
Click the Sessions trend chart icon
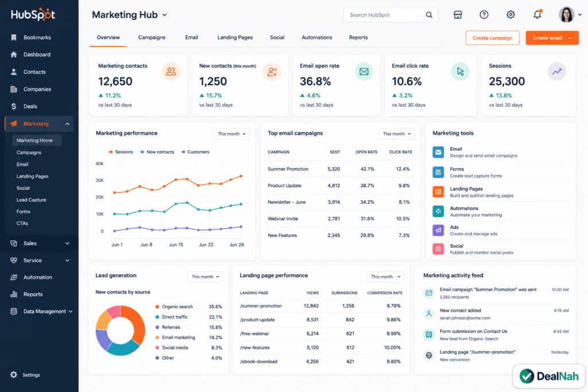coord(557,72)
